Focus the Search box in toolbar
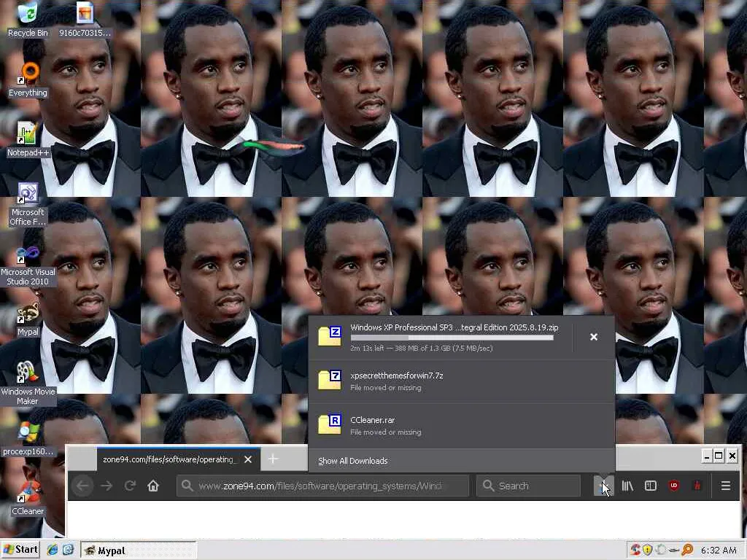 (x=528, y=486)
